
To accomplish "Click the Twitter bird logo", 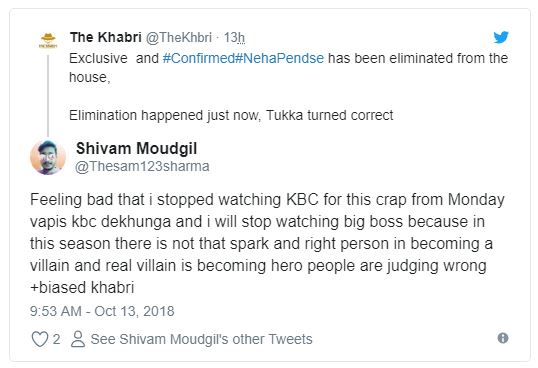I will (x=501, y=37).
